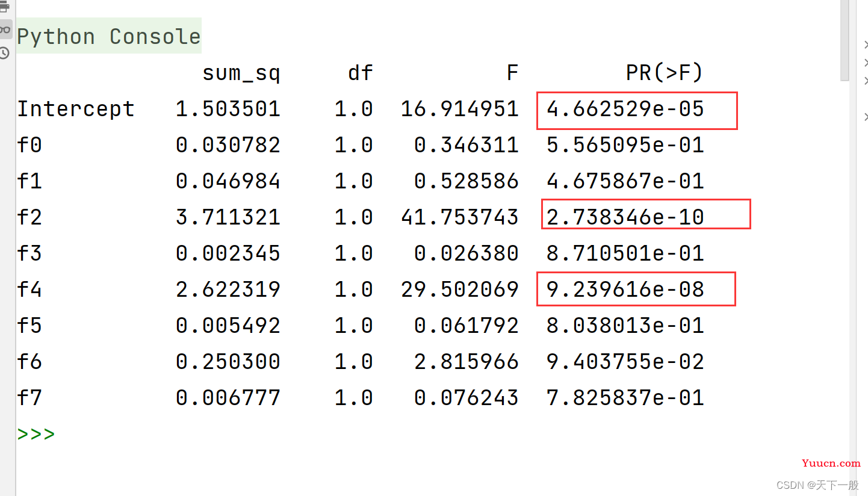The width and height of the screenshot is (868, 496).
Task: Click the F value 41.753743
Action: tap(459, 217)
